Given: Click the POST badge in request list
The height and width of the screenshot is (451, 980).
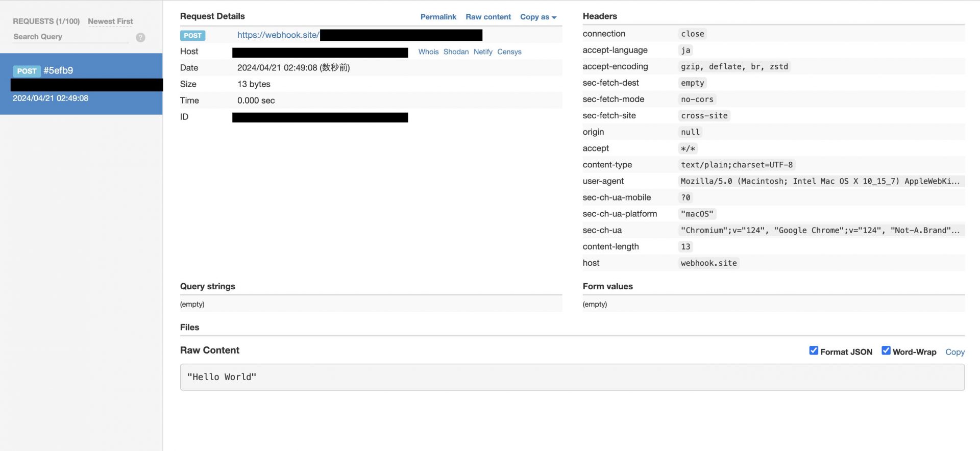Looking at the screenshot, I should pyautogui.click(x=27, y=71).
